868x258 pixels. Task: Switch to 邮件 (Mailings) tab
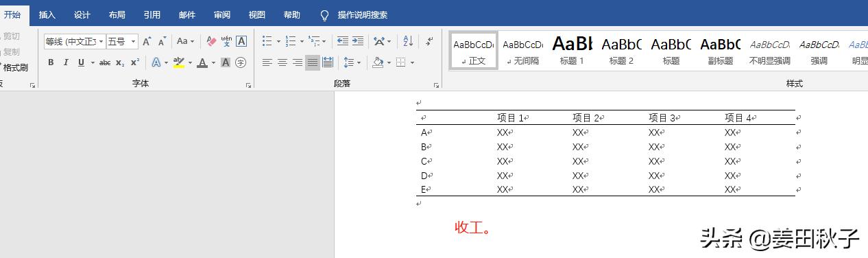[x=187, y=15]
